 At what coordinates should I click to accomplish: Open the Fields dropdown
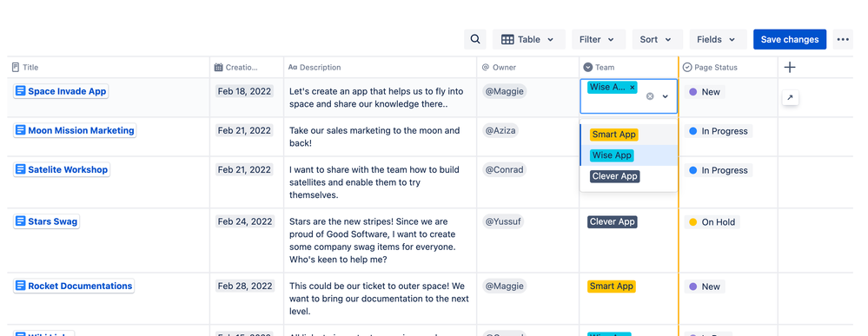(718, 39)
